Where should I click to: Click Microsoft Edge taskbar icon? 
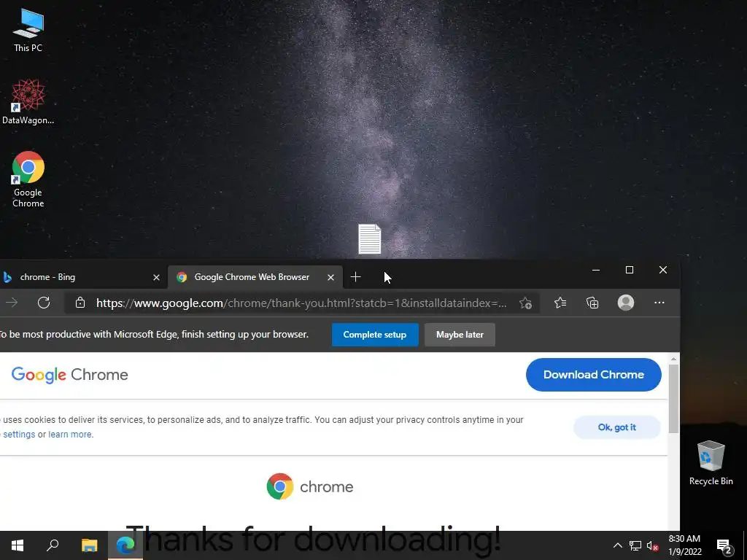(125, 545)
